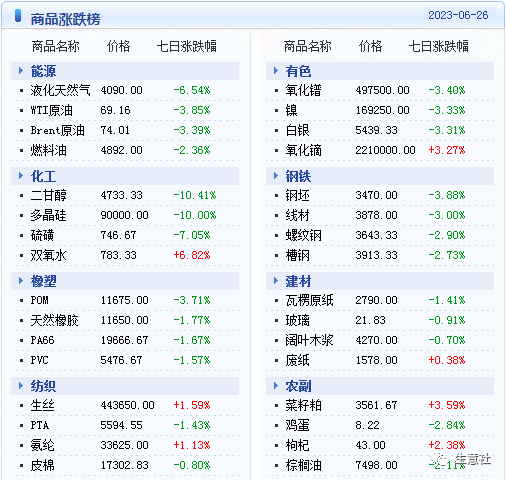Expand the 钢铁 category arrow
The height and width of the screenshot is (480, 506).
pos(276,176)
